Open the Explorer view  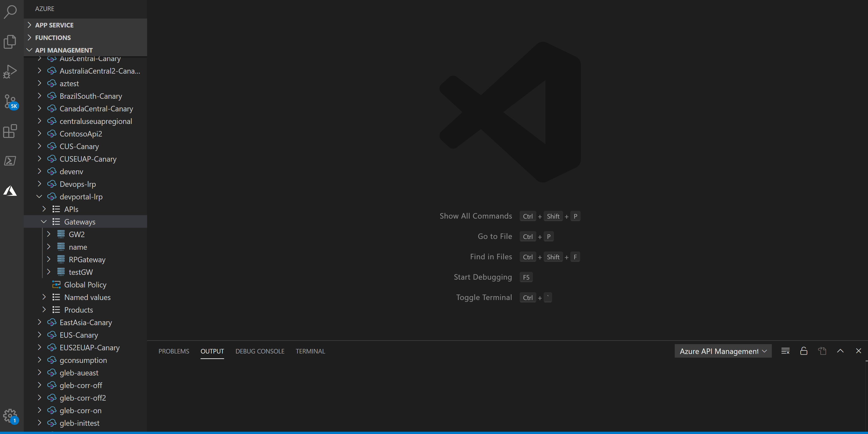coord(10,41)
